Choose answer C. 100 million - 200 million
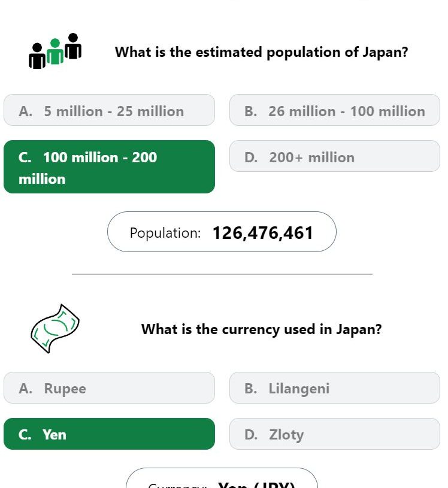The height and width of the screenshot is (488, 448). 109,167
